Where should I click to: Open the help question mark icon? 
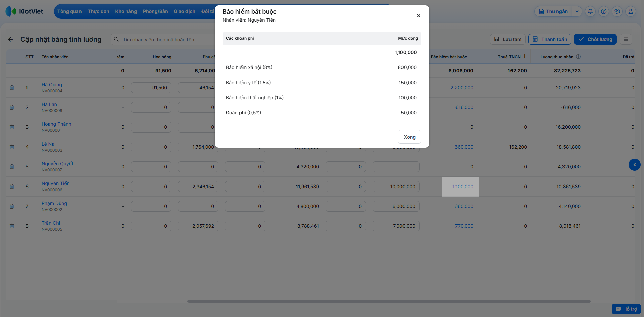click(x=604, y=11)
